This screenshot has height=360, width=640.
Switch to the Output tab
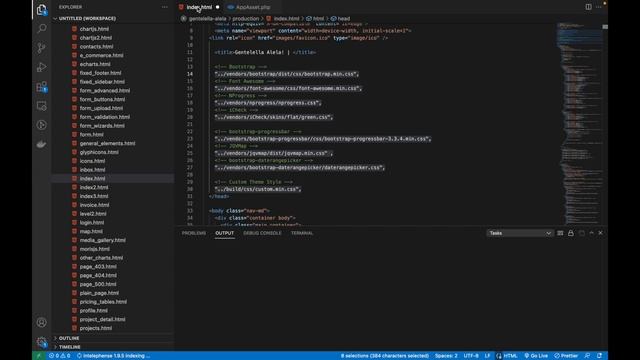pos(224,233)
